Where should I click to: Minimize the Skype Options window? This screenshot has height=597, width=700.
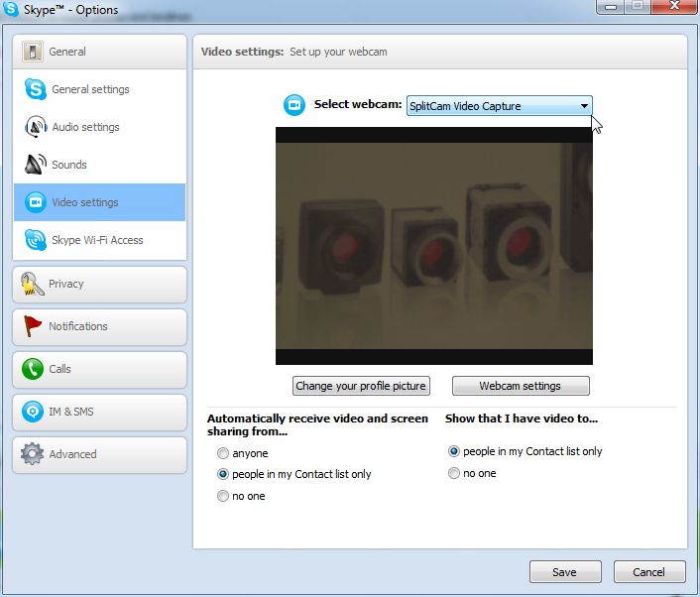click(610, 7)
